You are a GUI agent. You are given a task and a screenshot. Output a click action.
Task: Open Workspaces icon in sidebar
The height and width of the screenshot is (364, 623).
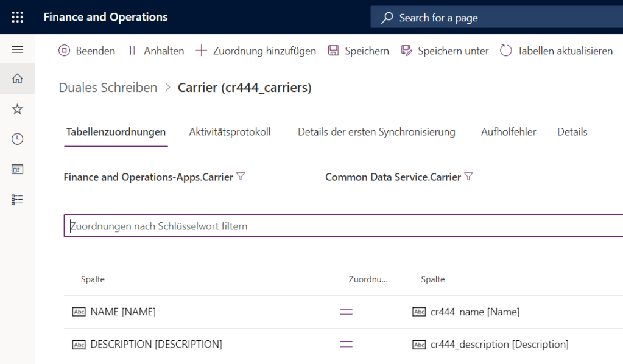coord(18,169)
